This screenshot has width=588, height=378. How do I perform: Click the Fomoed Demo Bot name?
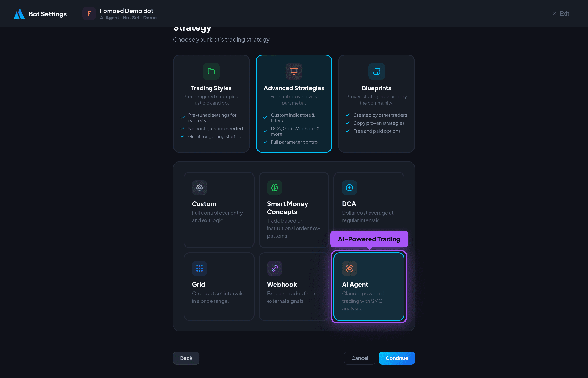[126, 11]
